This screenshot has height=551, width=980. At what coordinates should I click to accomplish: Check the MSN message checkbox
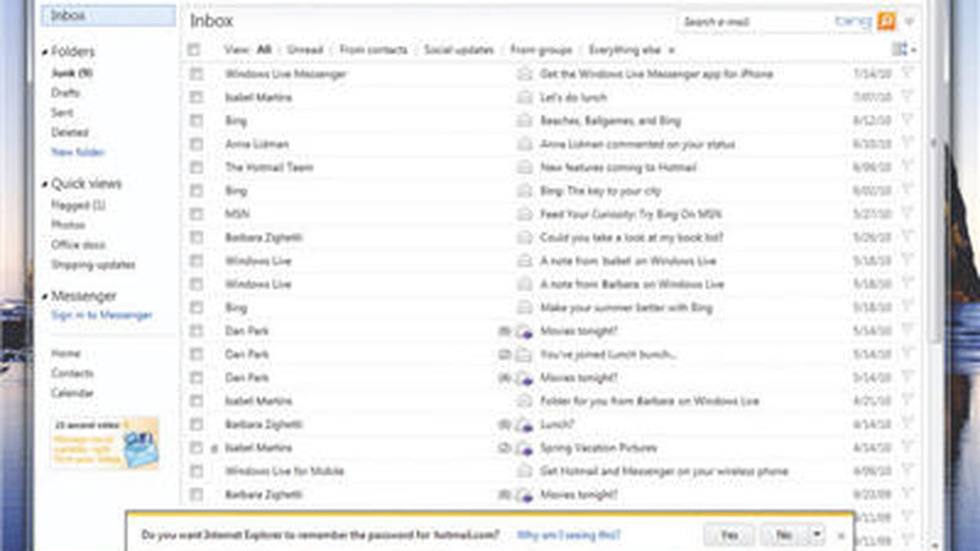pyautogui.click(x=196, y=214)
